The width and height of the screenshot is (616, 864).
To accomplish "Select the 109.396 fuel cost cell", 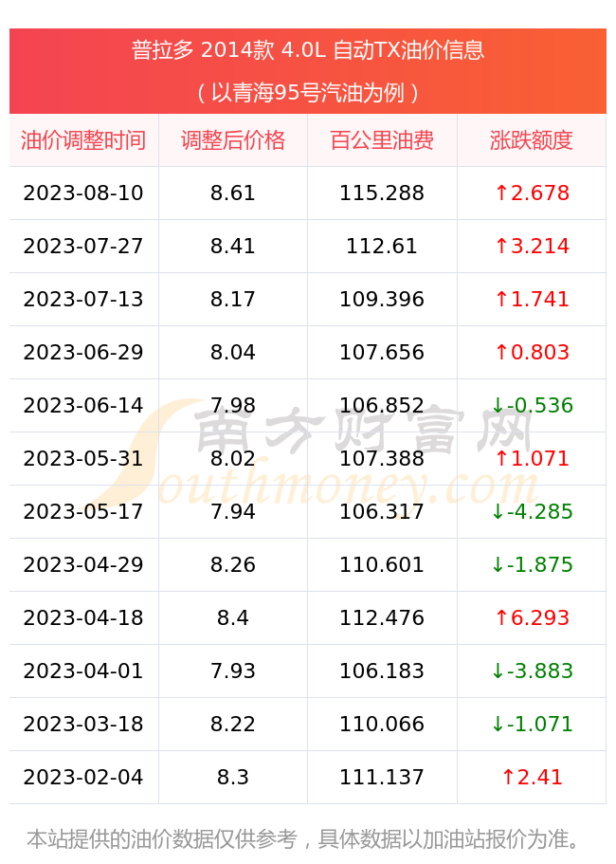I will [382, 299].
